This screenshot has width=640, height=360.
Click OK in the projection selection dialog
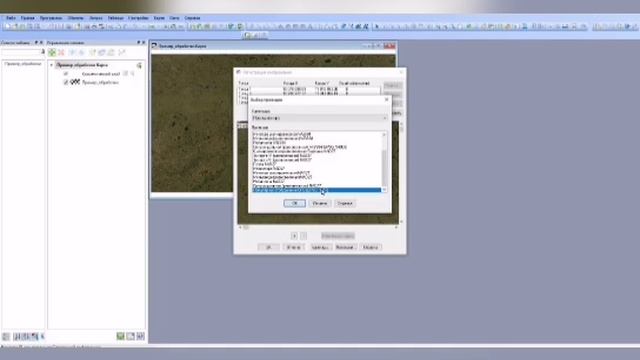[x=294, y=203]
